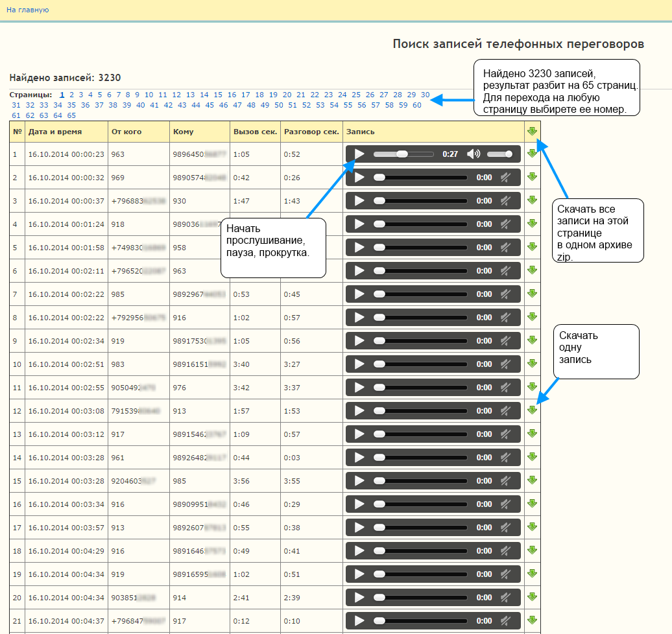The width and height of the screenshot is (672, 634).
Task: Download the recording in row 7
Action: pyautogui.click(x=533, y=294)
